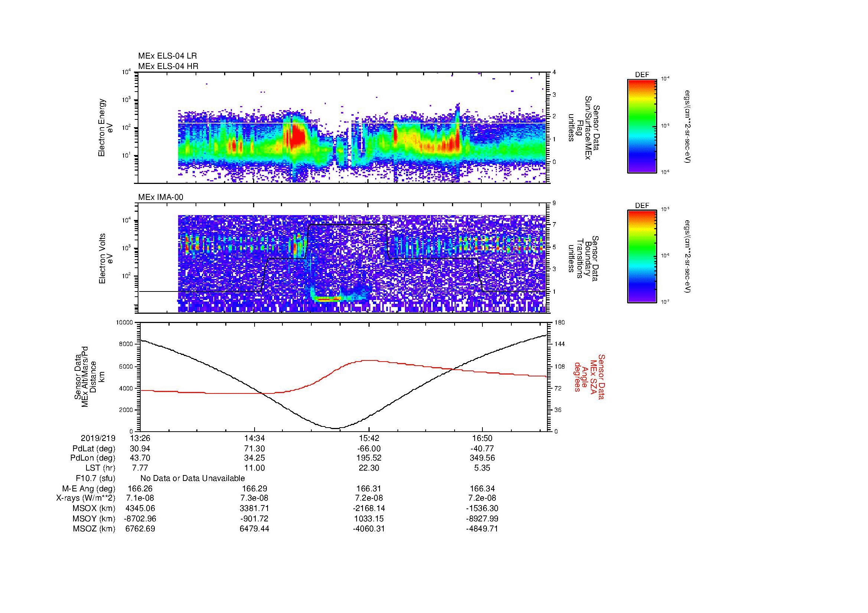Click the 'Electron Volts eV' axis label
The image size is (868, 613).
click(x=106, y=258)
